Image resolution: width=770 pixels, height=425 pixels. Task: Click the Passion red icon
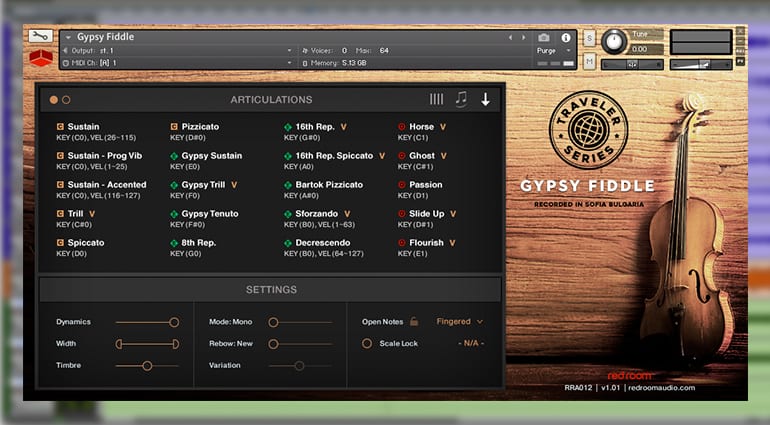pyautogui.click(x=402, y=185)
